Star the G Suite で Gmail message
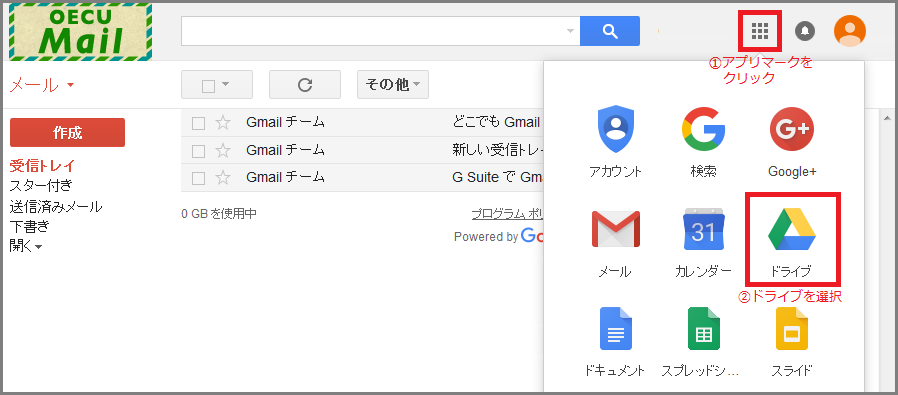 pyautogui.click(x=223, y=178)
